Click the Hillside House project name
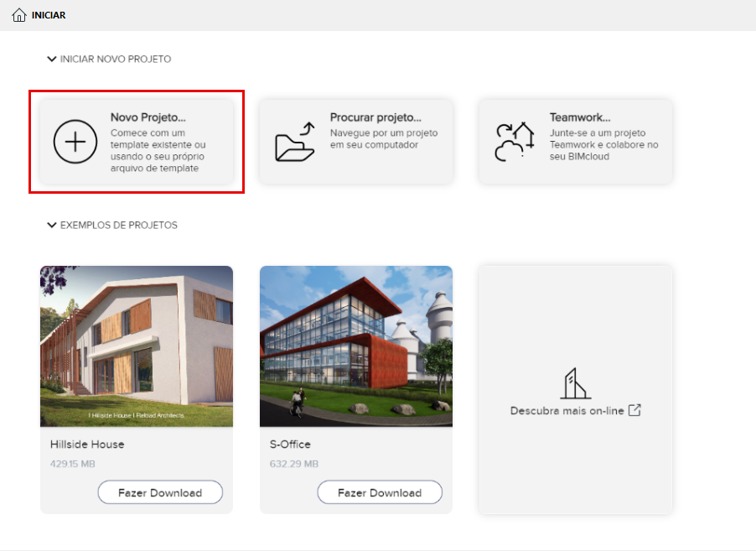Viewport: 756px width, 551px height. (x=87, y=444)
